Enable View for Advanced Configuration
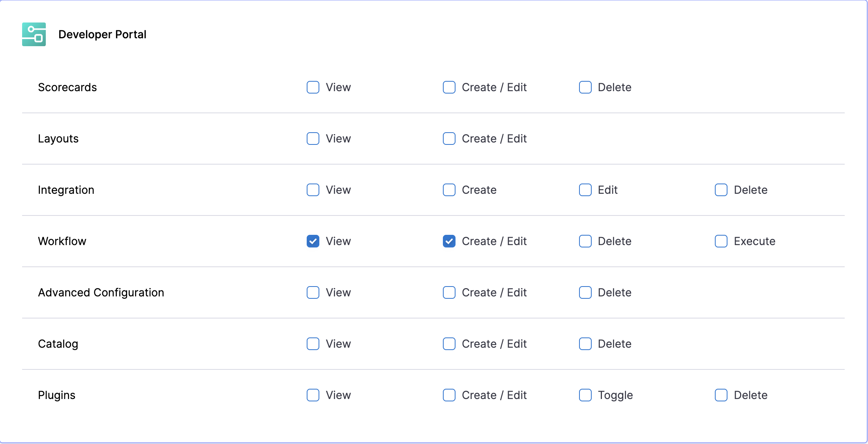Screen dimensions: 868x444 point(313,292)
